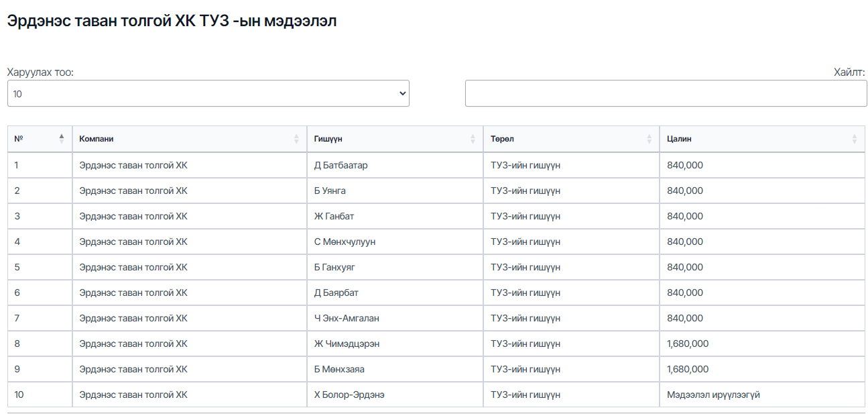The height and width of the screenshot is (414, 868).
Task: Sort by Гишүүн column arrow icon
Action: pyautogui.click(x=473, y=139)
